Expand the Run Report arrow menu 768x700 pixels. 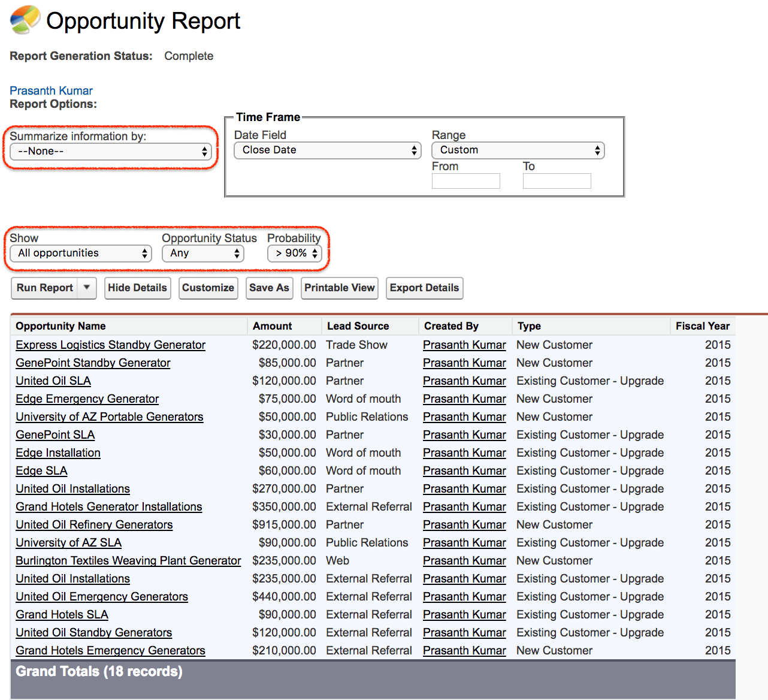click(x=87, y=288)
